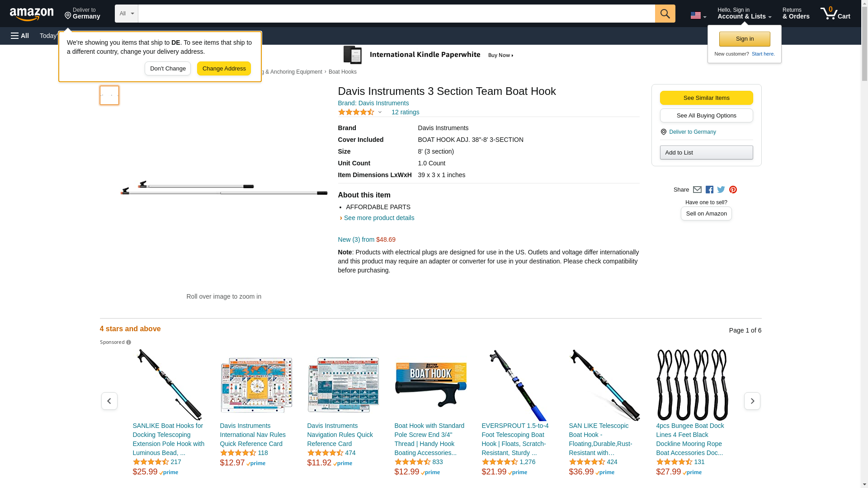Select the boat hook product thumbnail
868x488 pixels.
click(109, 95)
